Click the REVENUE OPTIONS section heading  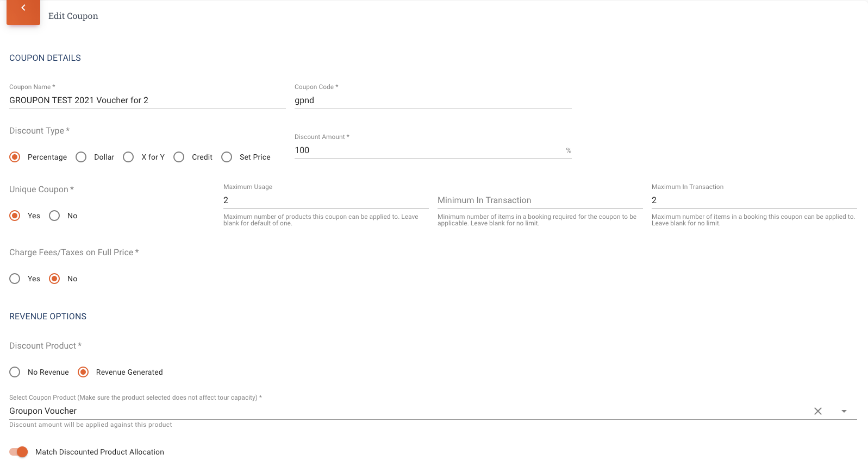click(x=48, y=317)
